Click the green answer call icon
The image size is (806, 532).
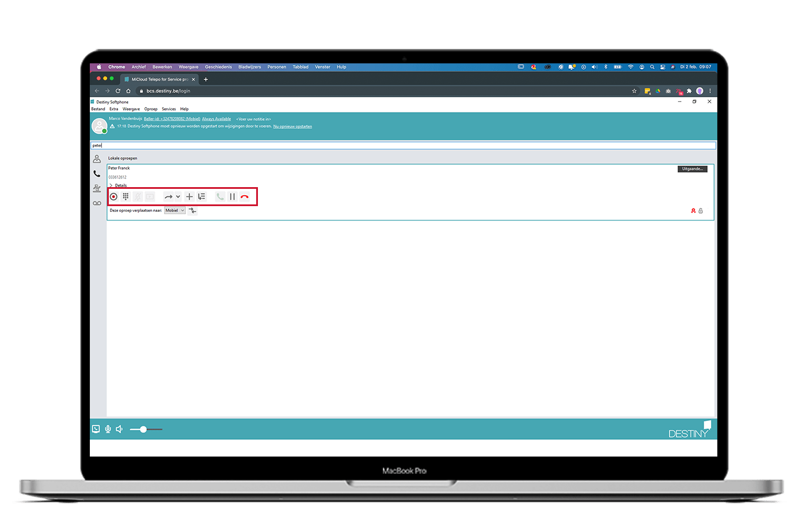click(x=220, y=197)
